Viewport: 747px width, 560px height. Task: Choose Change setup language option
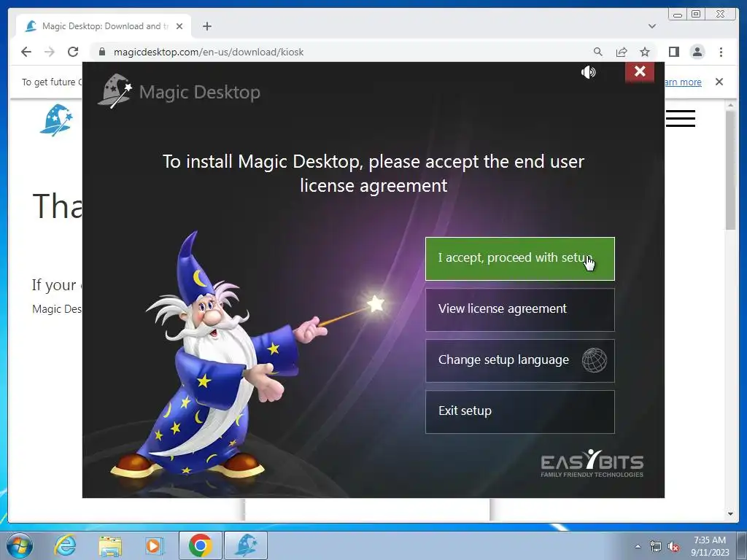[519, 360]
